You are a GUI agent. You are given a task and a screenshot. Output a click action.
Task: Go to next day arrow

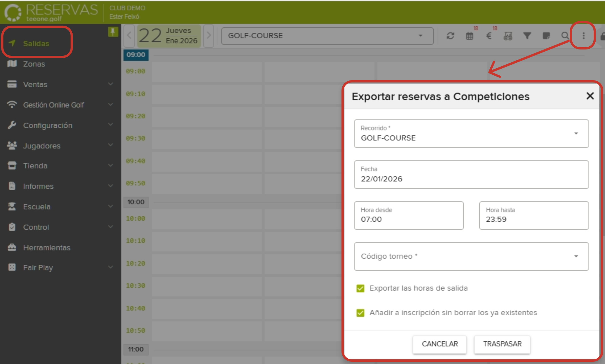pos(209,36)
